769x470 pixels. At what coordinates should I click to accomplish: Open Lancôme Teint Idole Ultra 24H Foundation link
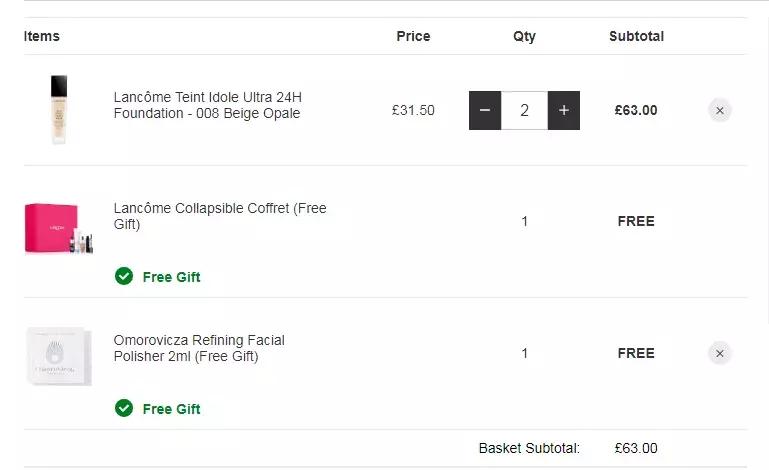click(207, 105)
